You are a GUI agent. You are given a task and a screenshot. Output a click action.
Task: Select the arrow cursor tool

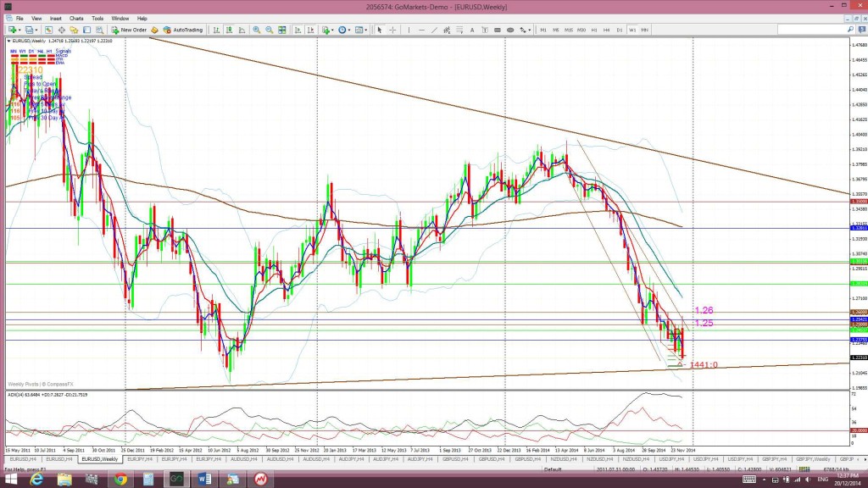[379, 30]
